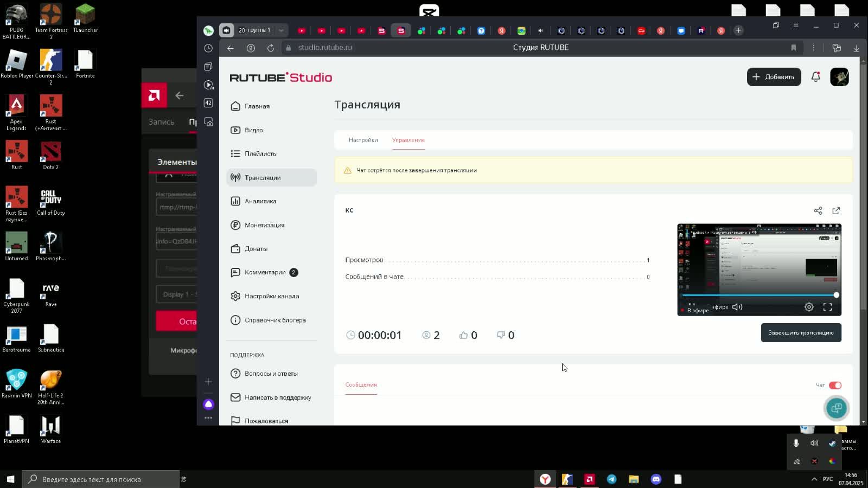Open Discord from the taskbar

pyautogui.click(x=656, y=479)
